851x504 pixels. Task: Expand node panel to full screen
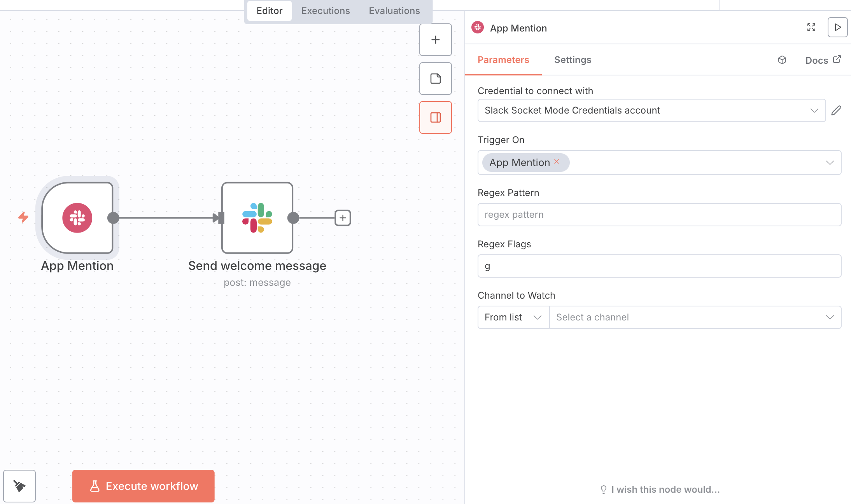(x=811, y=27)
